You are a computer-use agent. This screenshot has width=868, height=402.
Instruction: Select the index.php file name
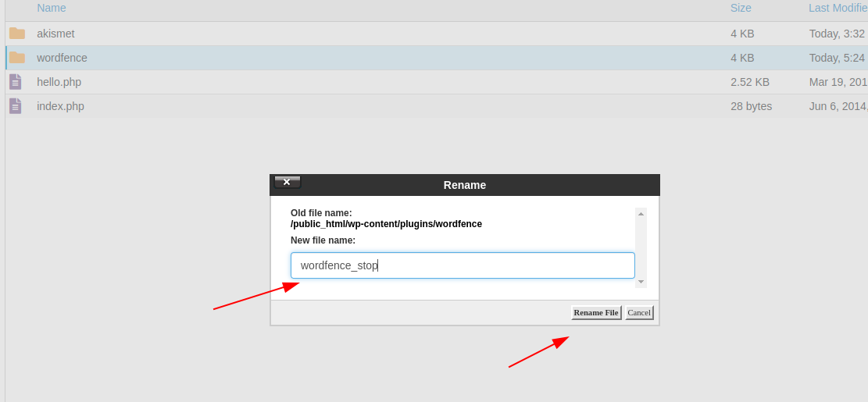pos(60,106)
